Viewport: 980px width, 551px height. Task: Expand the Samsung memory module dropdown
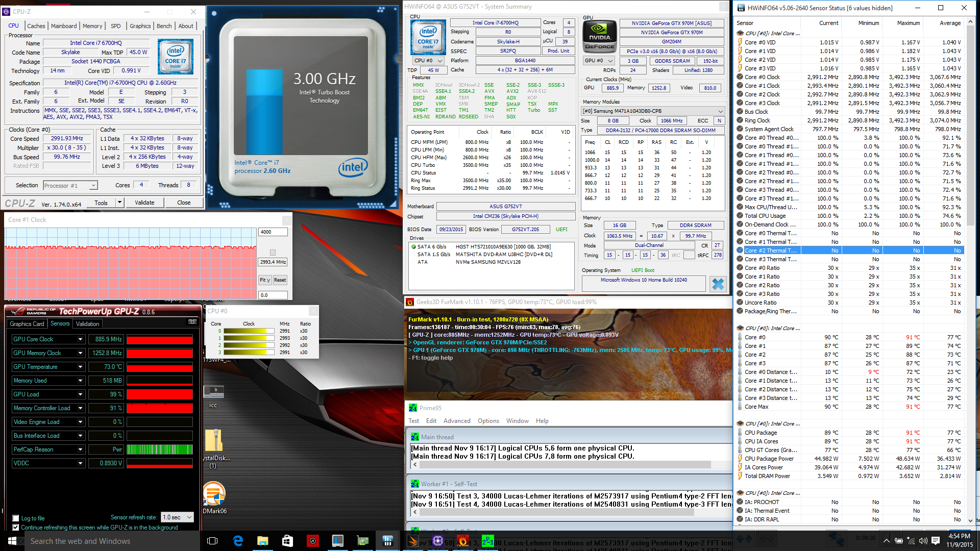[721, 111]
